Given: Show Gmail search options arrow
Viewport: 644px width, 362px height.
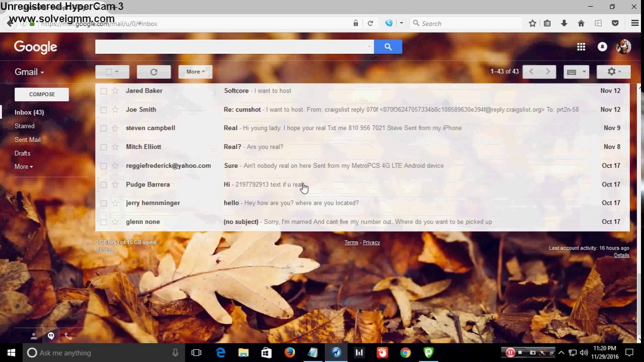Looking at the screenshot, I should [x=369, y=47].
